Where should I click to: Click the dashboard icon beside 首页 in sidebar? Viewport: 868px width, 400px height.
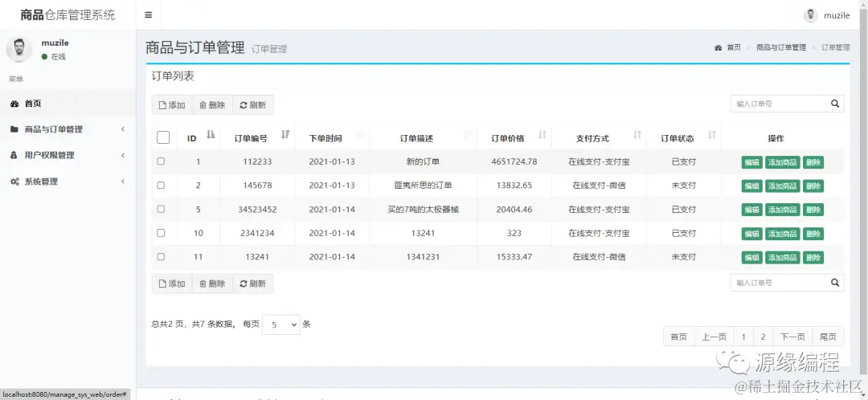[x=14, y=104]
